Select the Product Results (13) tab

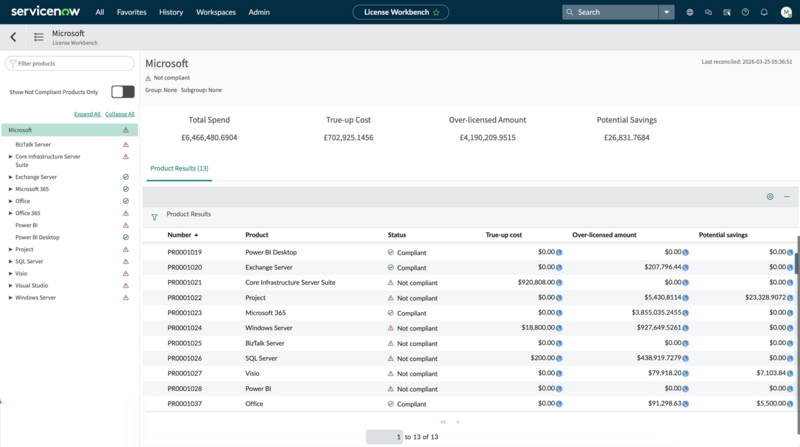[x=179, y=168]
